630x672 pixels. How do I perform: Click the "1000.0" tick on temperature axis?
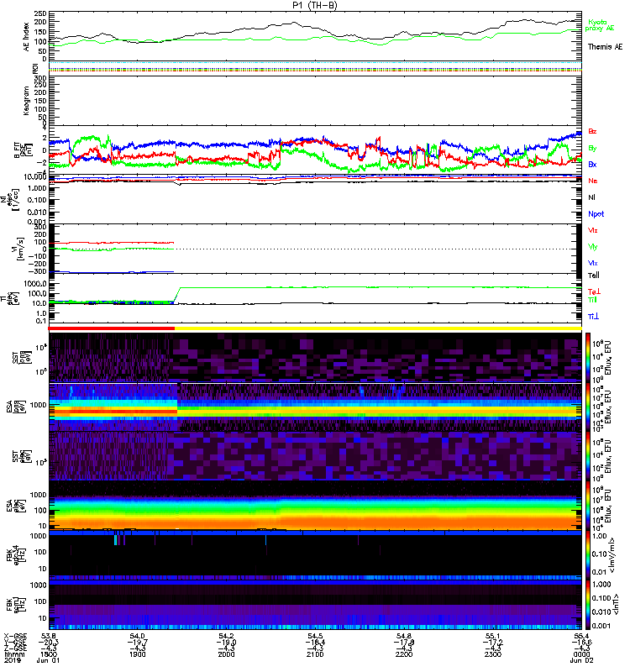coord(35,284)
